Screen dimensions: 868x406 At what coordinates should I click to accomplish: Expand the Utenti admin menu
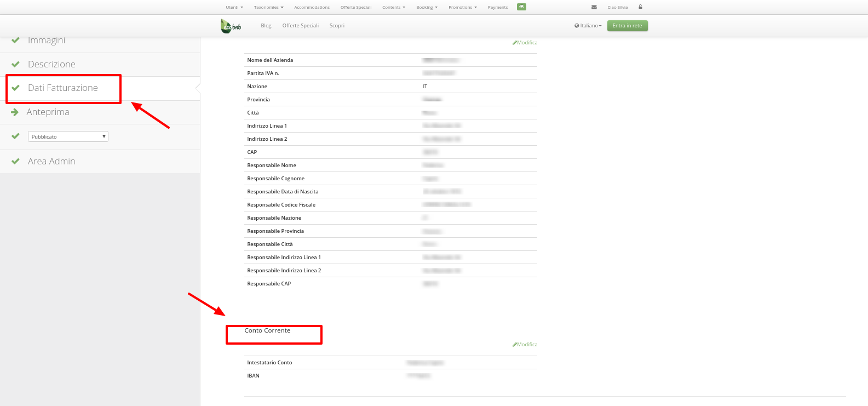[234, 8]
